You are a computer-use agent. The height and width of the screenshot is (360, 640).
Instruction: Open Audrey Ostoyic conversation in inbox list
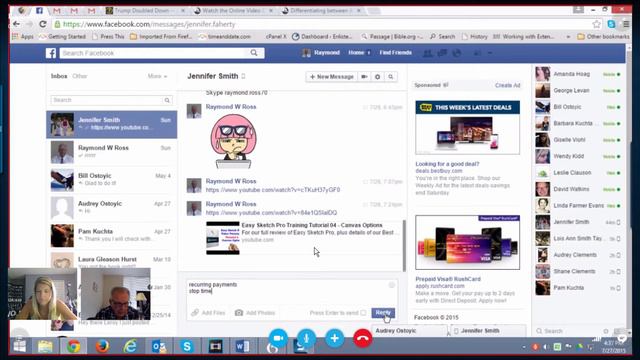(x=111, y=207)
